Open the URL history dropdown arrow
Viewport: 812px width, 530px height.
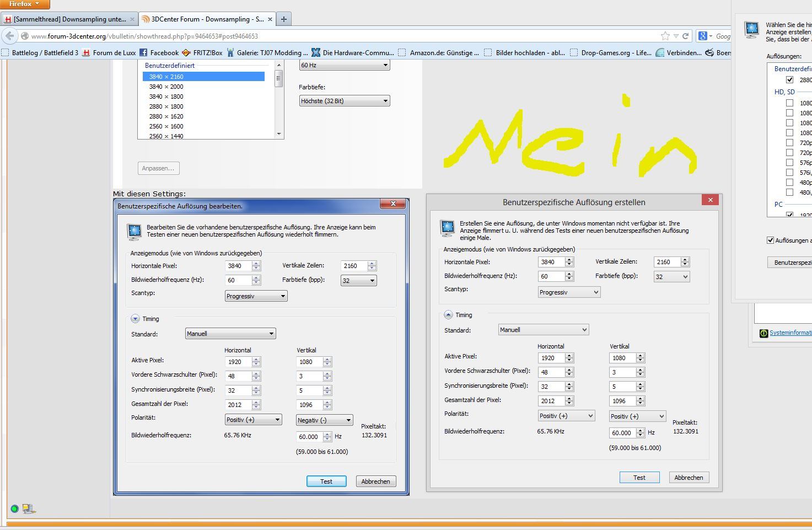pyautogui.click(x=676, y=36)
